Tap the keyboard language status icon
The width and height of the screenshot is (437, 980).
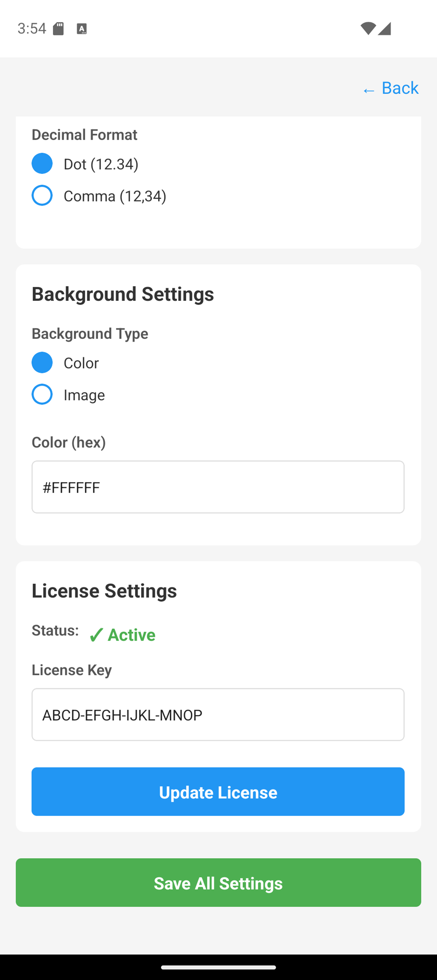coord(82,29)
